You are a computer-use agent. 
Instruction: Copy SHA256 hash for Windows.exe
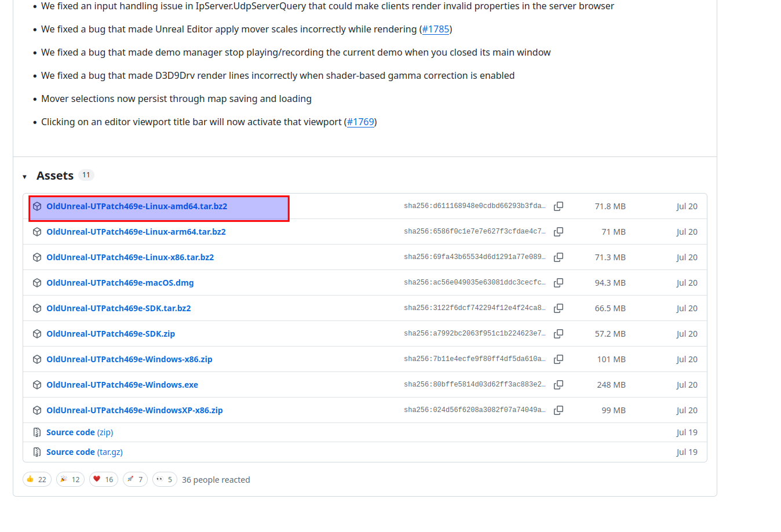[559, 385]
